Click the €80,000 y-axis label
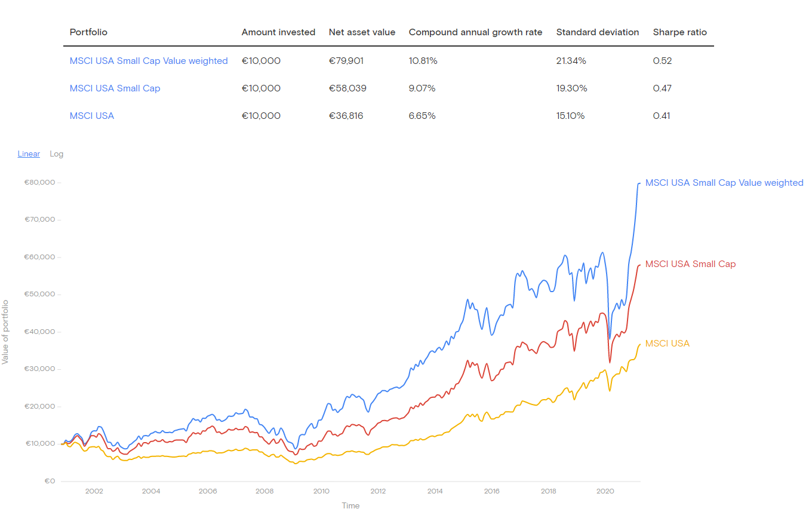 pyautogui.click(x=39, y=183)
